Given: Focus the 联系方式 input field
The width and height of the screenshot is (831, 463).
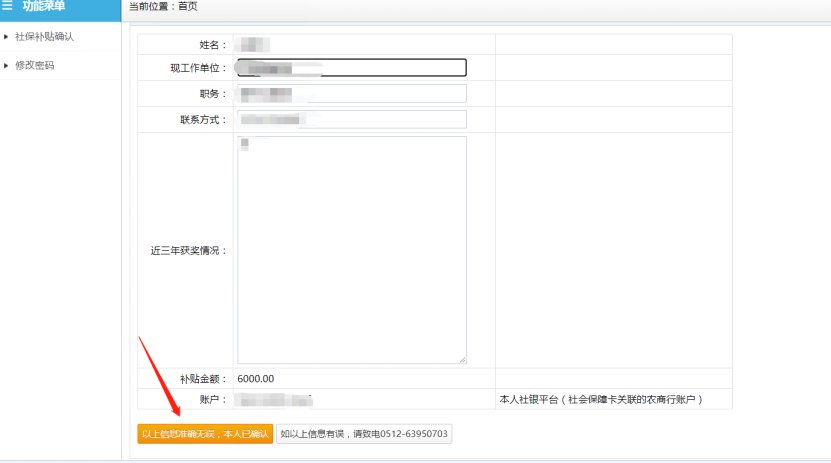Looking at the screenshot, I should click(351, 120).
